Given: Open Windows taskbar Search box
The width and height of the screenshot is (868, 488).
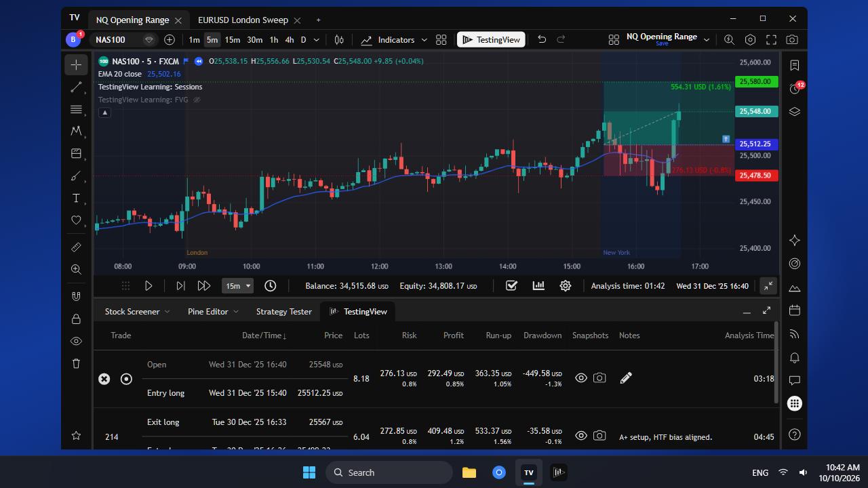Looking at the screenshot, I should (x=389, y=472).
